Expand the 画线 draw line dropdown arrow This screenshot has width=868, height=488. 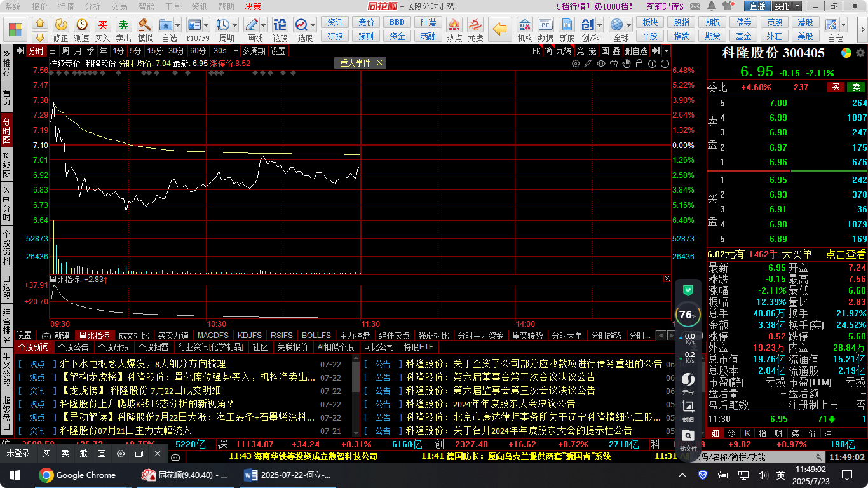(262, 25)
